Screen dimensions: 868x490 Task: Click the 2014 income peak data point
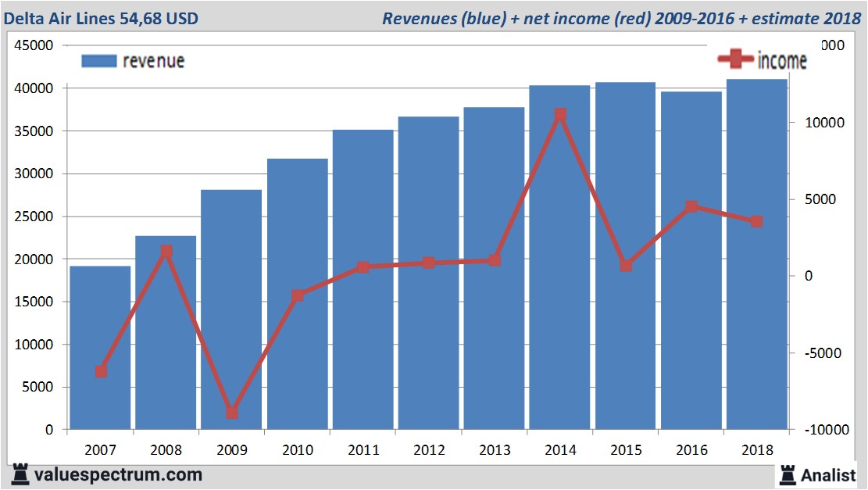pyautogui.click(x=560, y=115)
